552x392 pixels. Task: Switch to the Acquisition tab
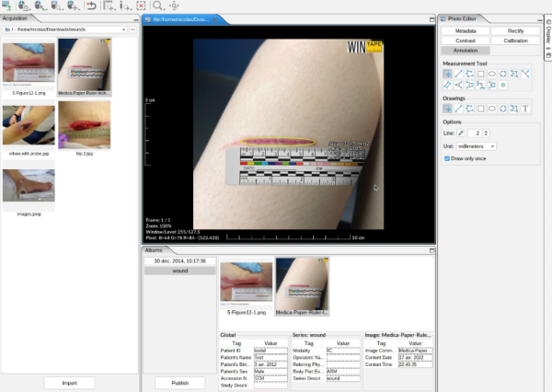15,18
